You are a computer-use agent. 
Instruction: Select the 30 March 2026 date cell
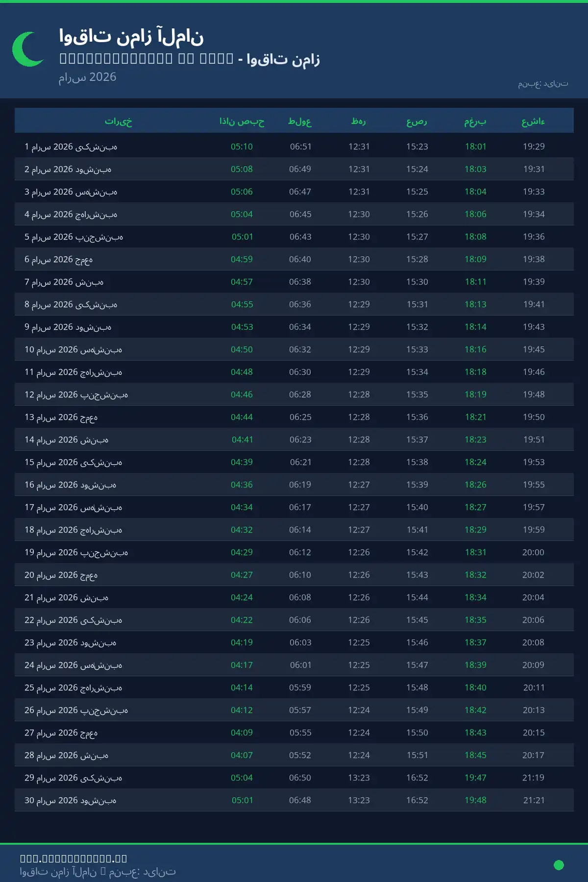(71, 800)
